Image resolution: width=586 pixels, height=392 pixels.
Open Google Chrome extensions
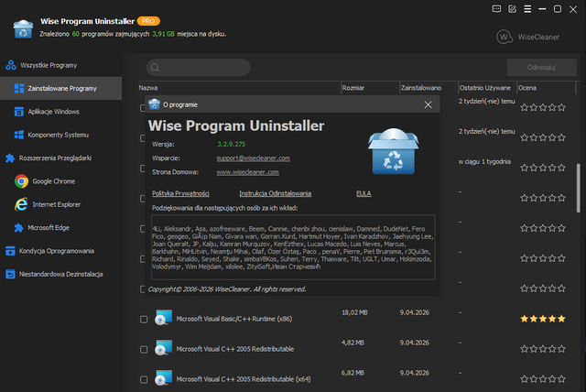pyautogui.click(x=53, y=181)
